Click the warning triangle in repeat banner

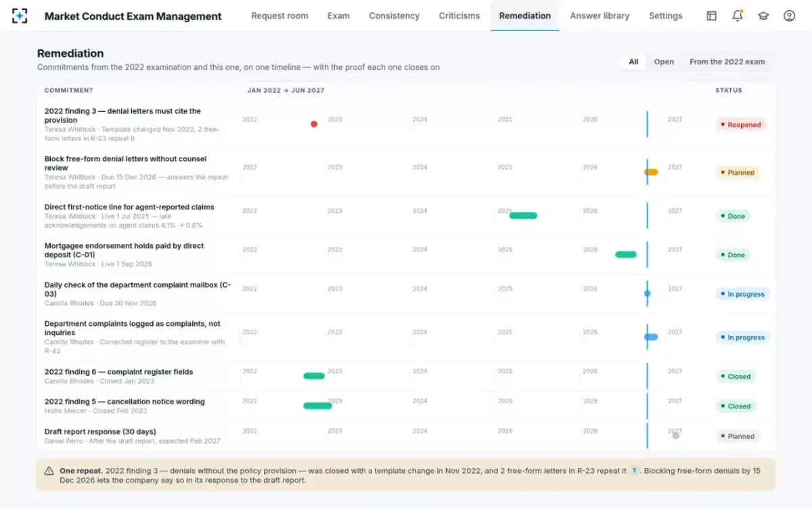(49, 471)
